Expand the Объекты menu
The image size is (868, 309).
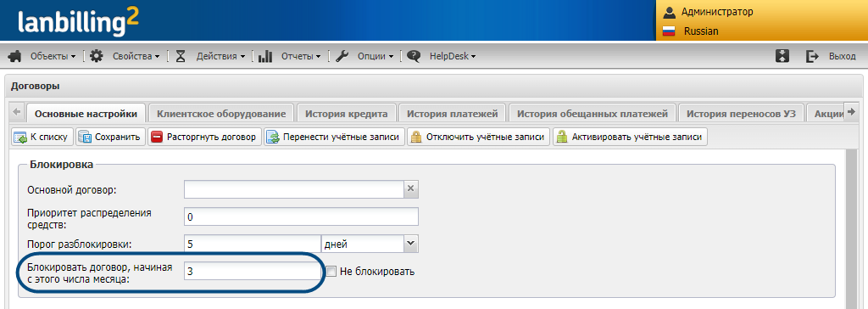(x=53, y=56)
